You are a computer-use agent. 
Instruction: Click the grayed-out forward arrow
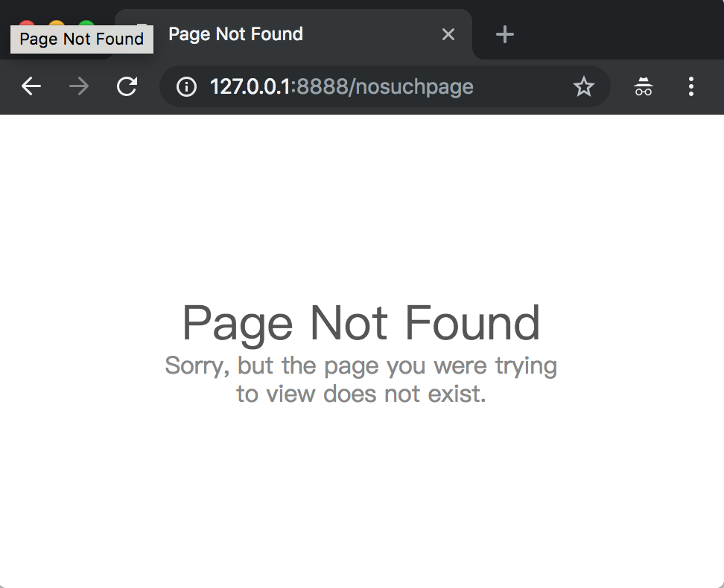point(78,87)
